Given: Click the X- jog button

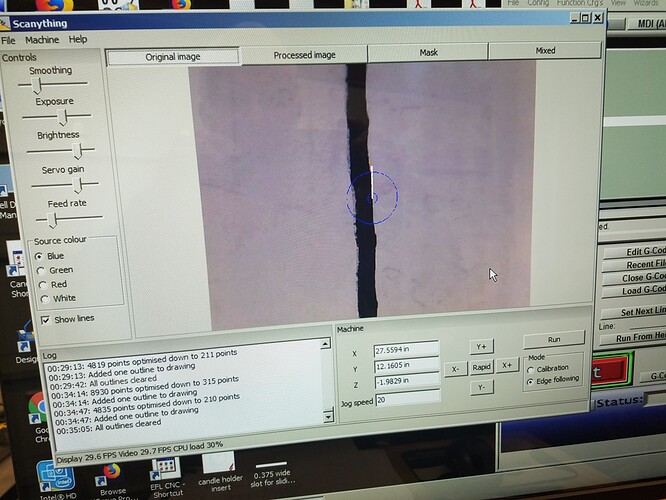Looking at the screenshot, I should click(455, 369).
